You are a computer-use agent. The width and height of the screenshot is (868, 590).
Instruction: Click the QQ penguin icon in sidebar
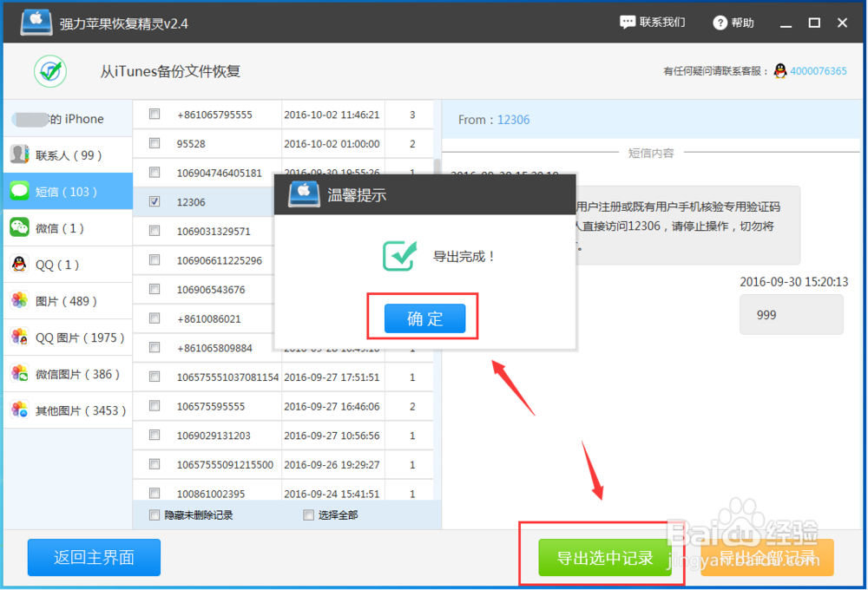click(x=19, y=264)
